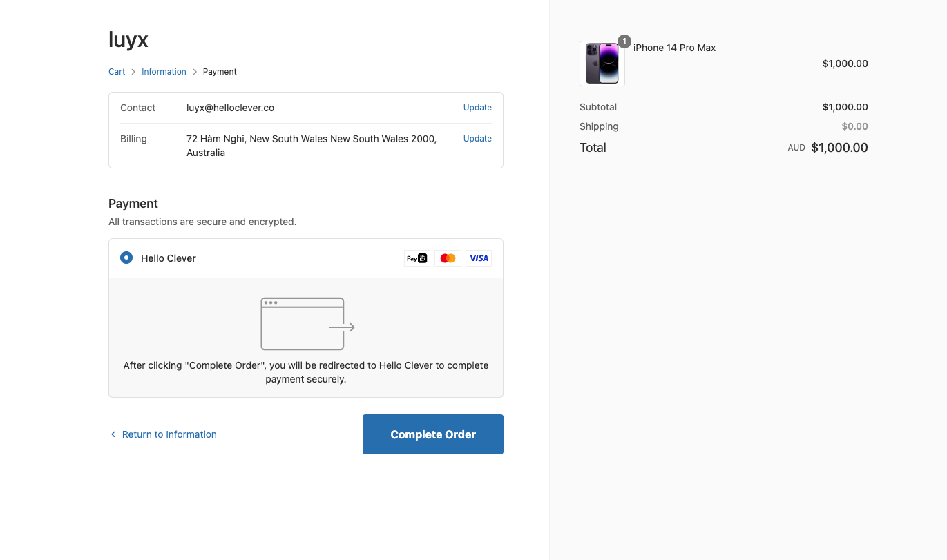Click the Hello Clever payment label
This screenshot has width=947, height=560.
(x=169, y=258)
